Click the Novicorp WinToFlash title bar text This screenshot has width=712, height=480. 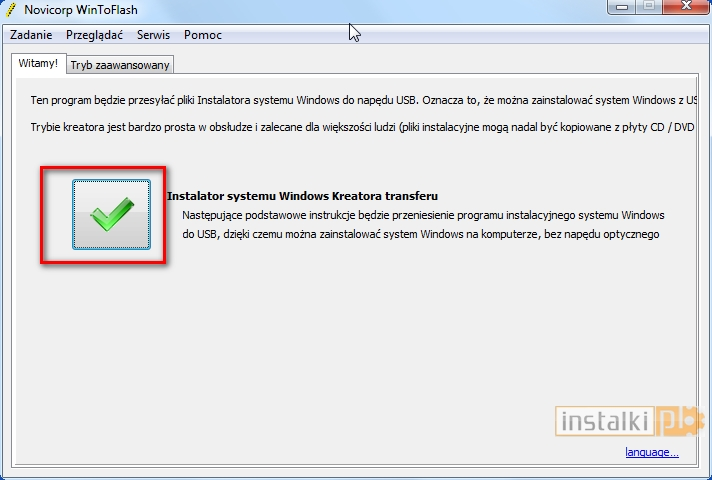point(81,9)
